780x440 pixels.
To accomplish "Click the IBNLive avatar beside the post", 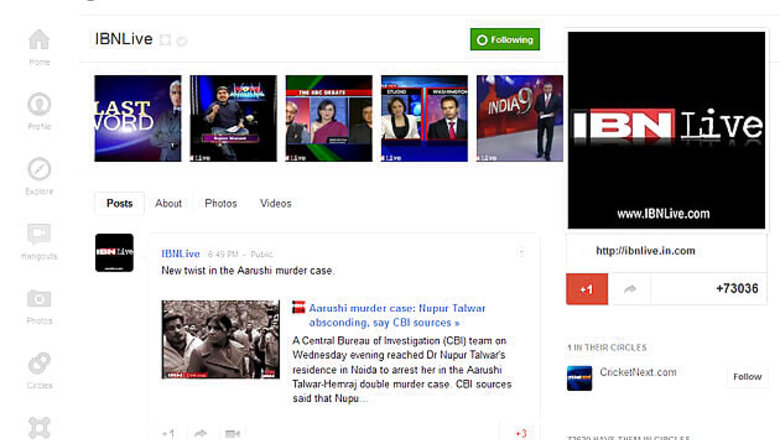I will pos(114,253).
